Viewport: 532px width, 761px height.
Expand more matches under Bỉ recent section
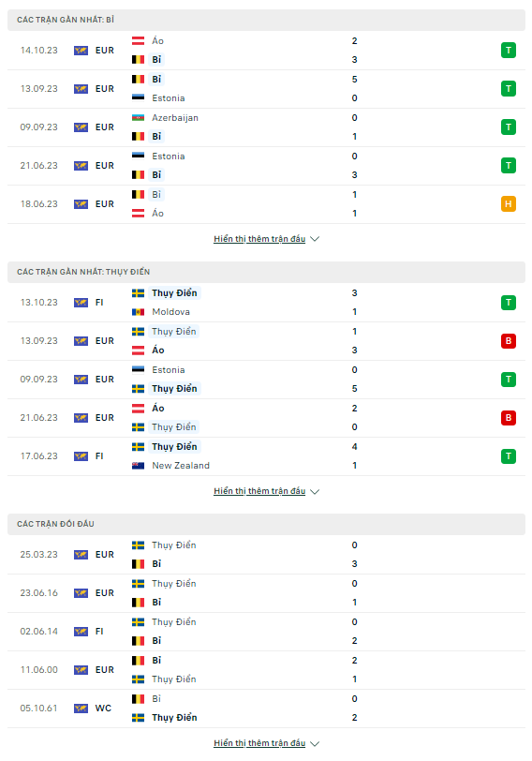(x=266, y=239)
